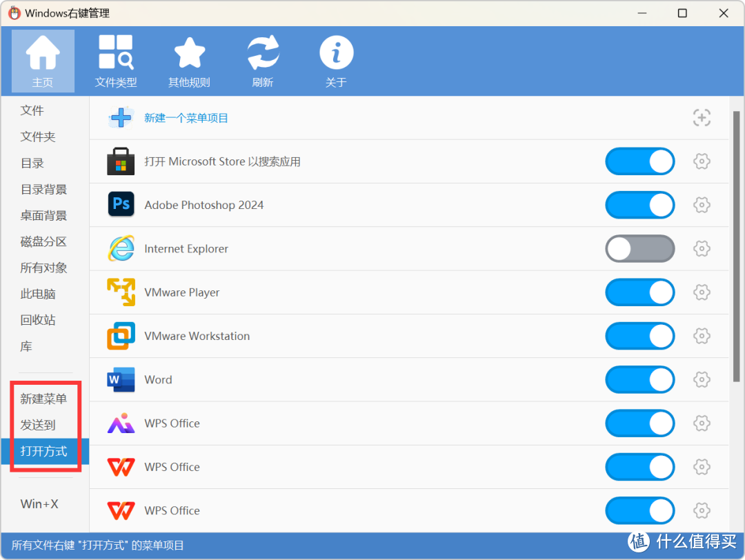
Task: Open 所有对象 sidebar entry
Action: [x=43, y=268]
